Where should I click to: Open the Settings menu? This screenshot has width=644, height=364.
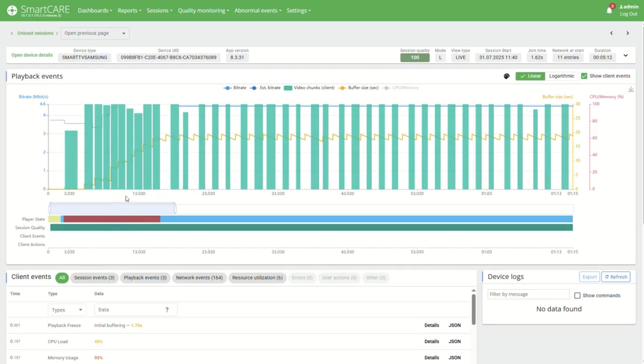[299, 10]
